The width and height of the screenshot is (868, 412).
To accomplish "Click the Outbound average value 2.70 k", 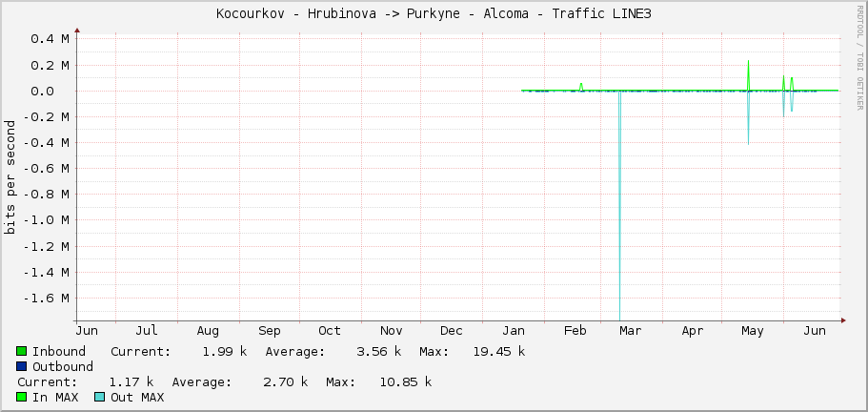I will pos(286,382).
